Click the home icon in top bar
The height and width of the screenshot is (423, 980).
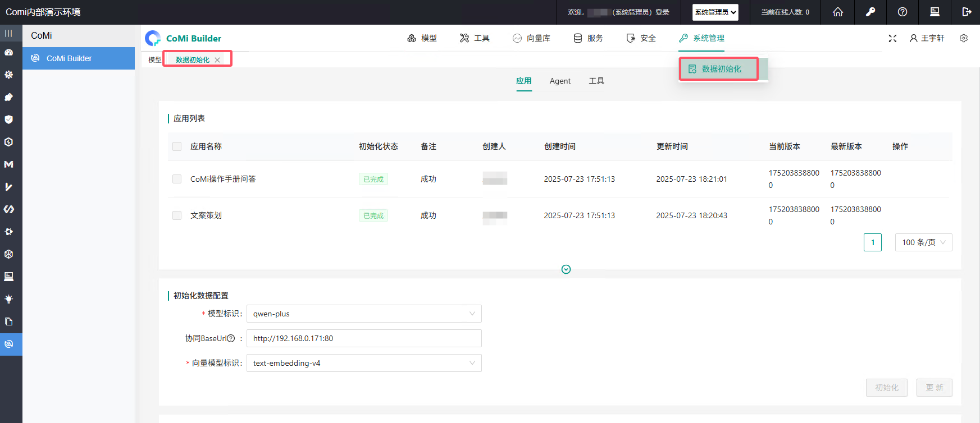click(x=837, y=12)
